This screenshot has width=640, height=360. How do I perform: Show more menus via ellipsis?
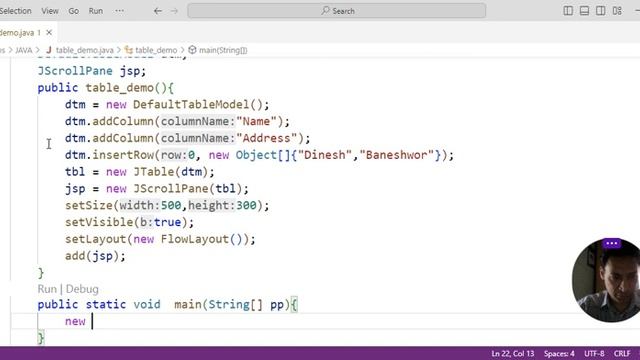(x=120, y=11)
